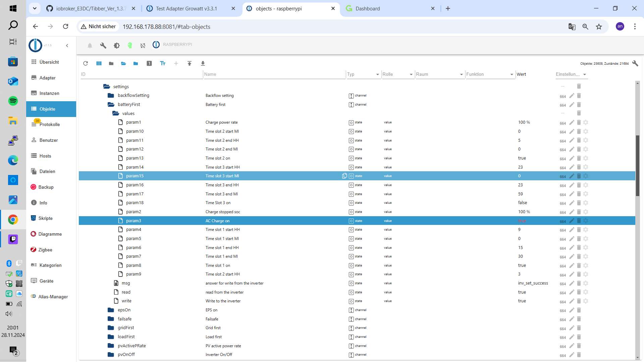Open the gear settings for param1
The width and height of the screenshot is (644, 362).
click(x=586, y=122)
